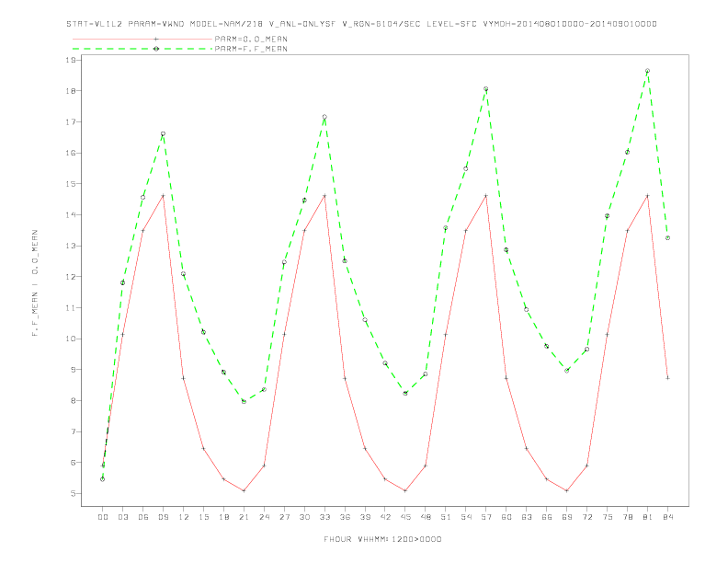
Task: Click y-axis tick label 16
Action: coord(71,153)
